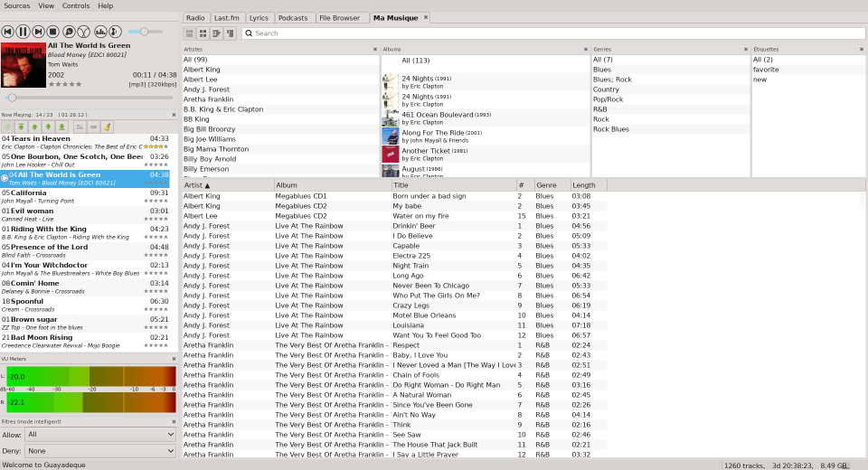The height and width of the screenshot is (470, 868).
Task: Close the Filtres panel
Action: [174, 421]
